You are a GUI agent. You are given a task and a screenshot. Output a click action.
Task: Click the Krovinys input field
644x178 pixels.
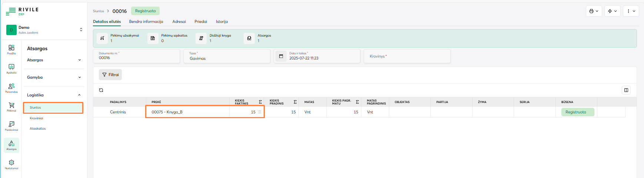click(x=407, y=56)
